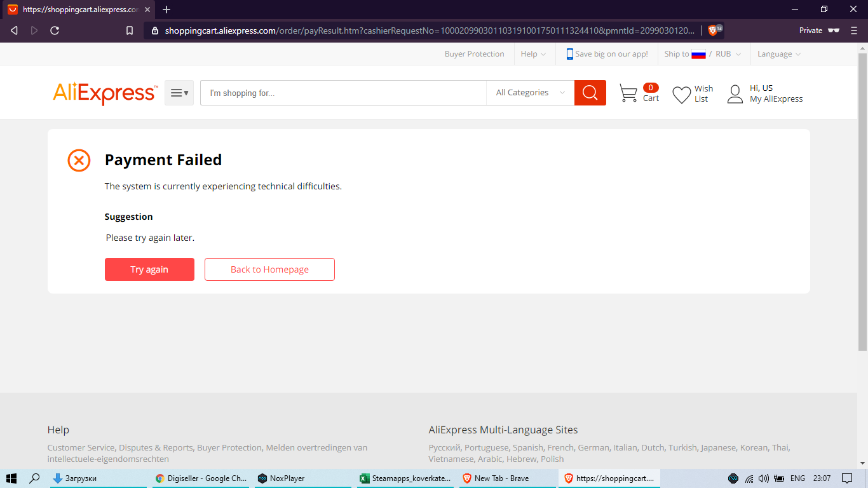Open the categories hamburger menu
The height and width of the screenshot is (488, 868).
179,93
